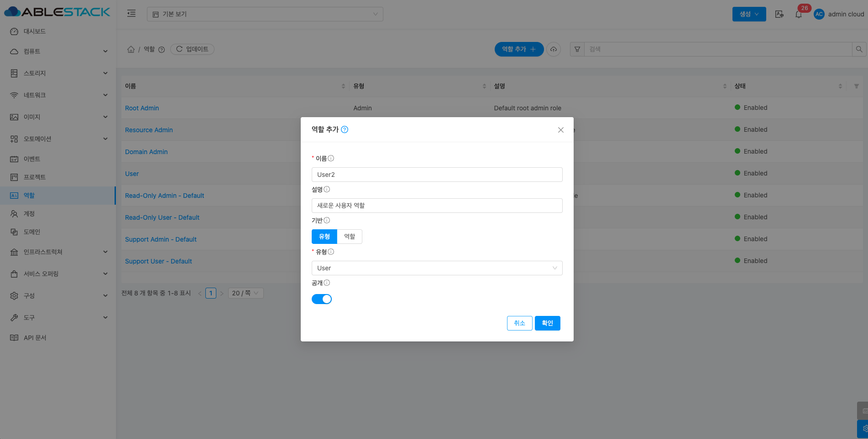Open the language translation icon
This screenshot has width=868, height=439.
click(779, 14)
